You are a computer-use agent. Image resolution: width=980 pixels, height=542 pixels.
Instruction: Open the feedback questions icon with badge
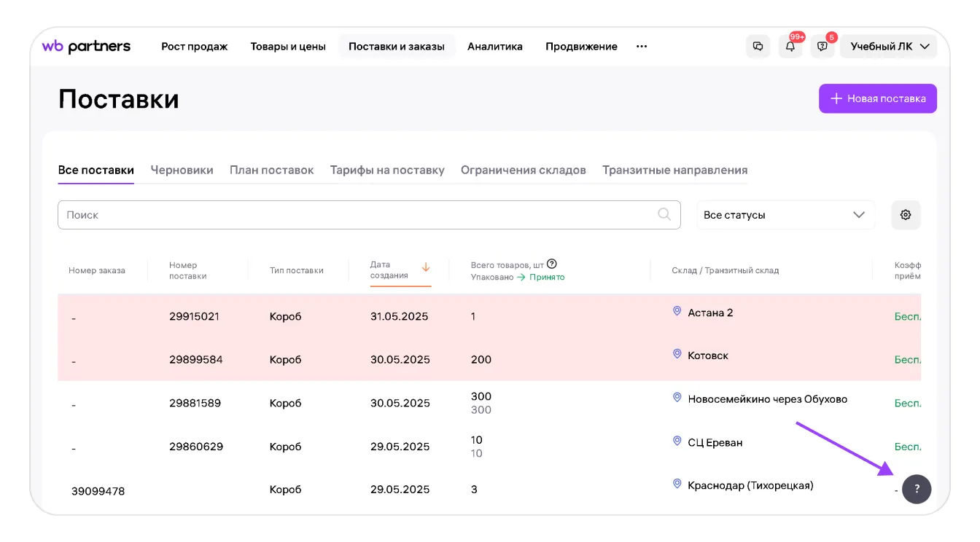tap(822, 47)
